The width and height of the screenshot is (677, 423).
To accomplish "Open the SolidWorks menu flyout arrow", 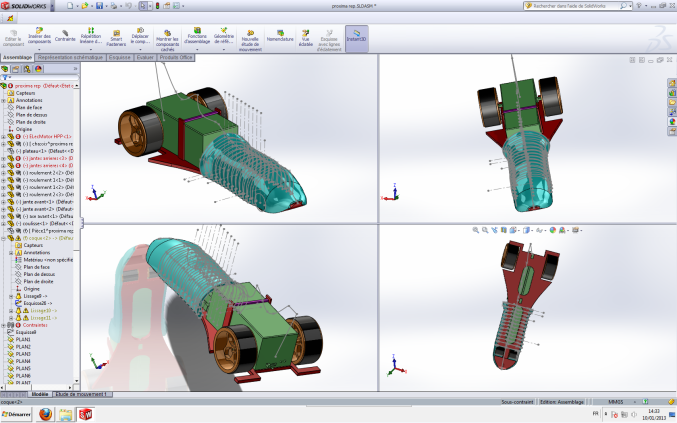I will [52, 6].
